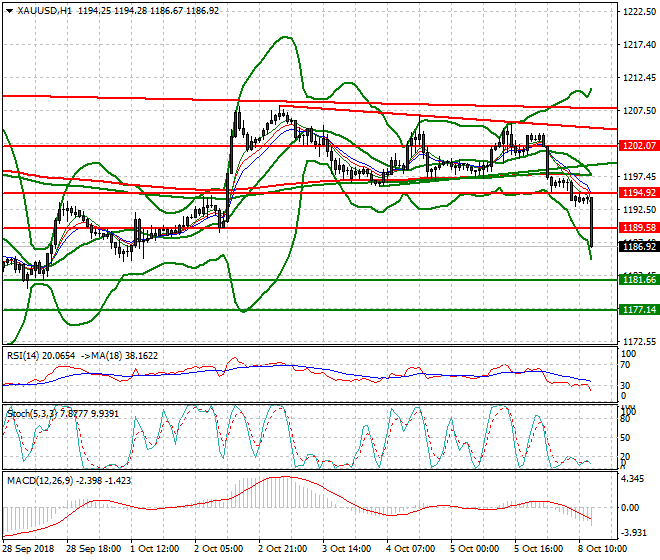Click the 1197.45 price scale value

639,176
